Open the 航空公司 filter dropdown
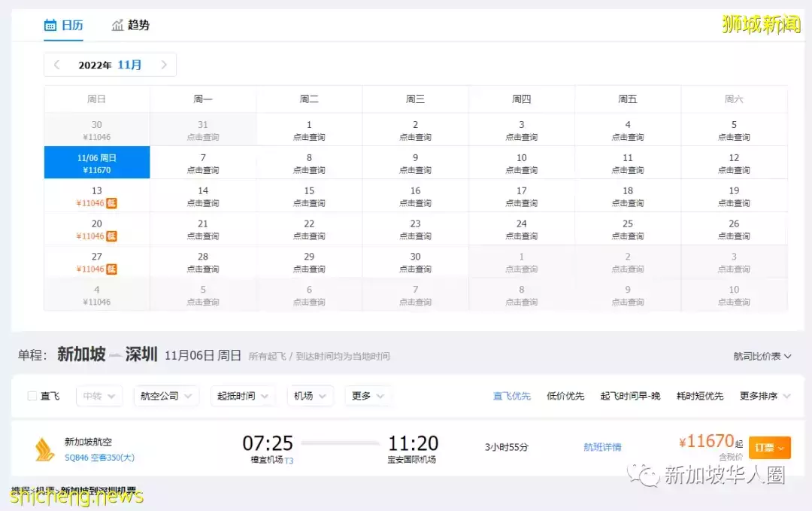 166,396
